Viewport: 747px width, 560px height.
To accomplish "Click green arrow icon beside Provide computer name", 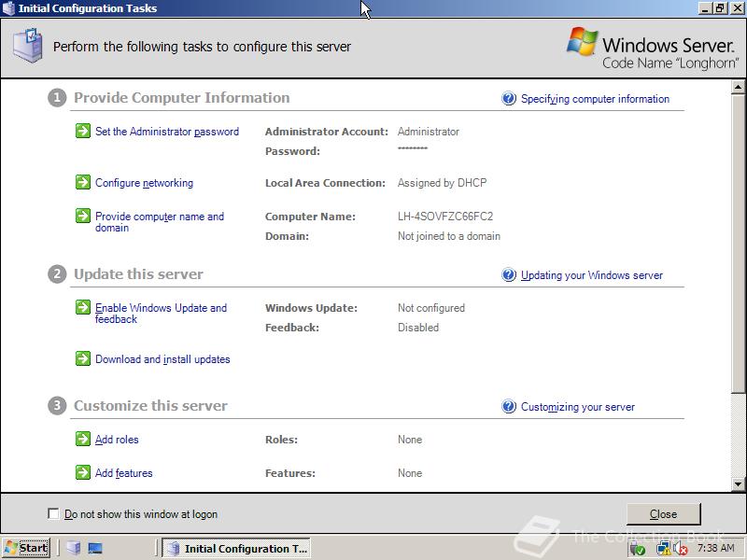I will pos(83,216).
